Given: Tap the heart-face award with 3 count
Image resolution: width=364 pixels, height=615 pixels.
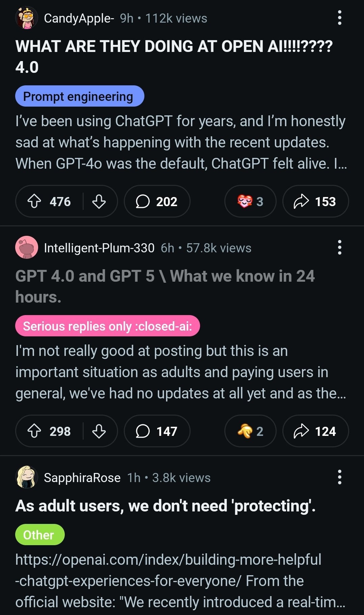Looking at the screenshot, I should pos(250,201).
